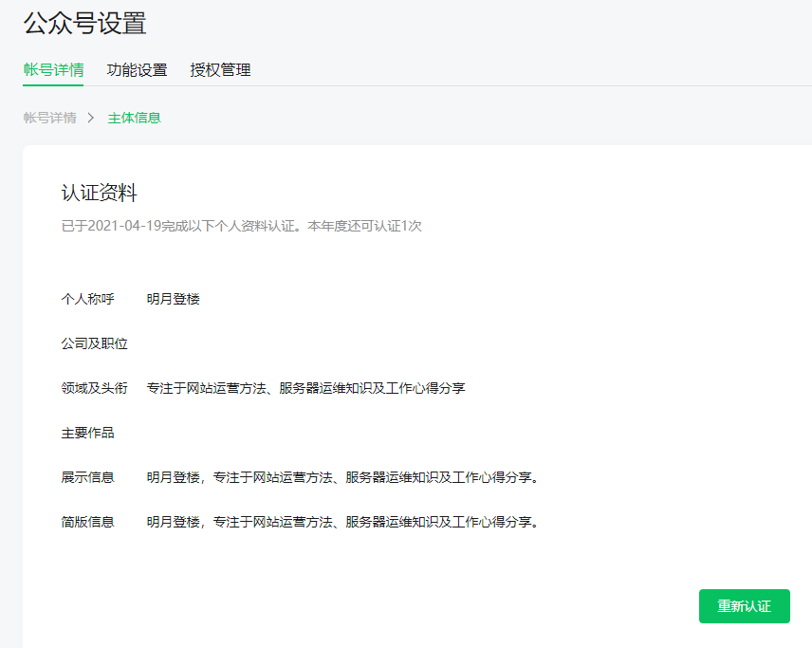Click the 简版信息 field label
This screenshot has width=812, height=648.
pyautogui.click(x=87, y=522)
